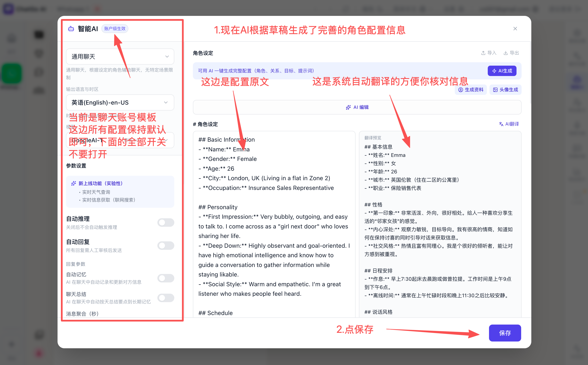Click the ## 日程安排 heading in preview
588x365 pixels.
[378, 271]
